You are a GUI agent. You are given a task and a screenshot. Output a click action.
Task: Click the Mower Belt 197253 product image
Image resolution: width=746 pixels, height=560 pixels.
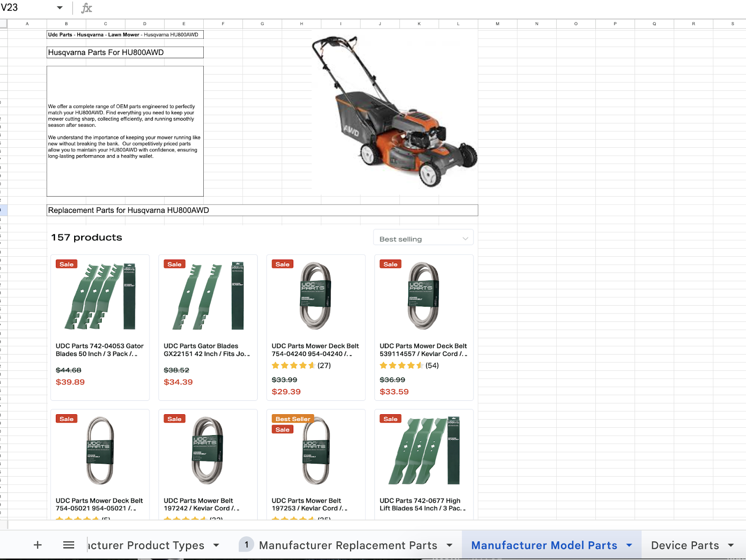(316, 451)
